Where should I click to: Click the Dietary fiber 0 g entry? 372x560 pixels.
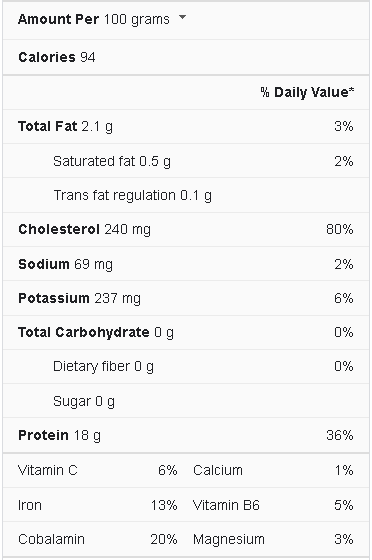point(104,367)
